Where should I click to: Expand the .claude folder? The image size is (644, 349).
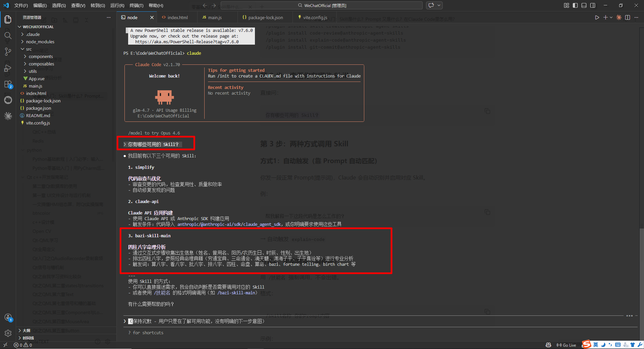(33, 34)
